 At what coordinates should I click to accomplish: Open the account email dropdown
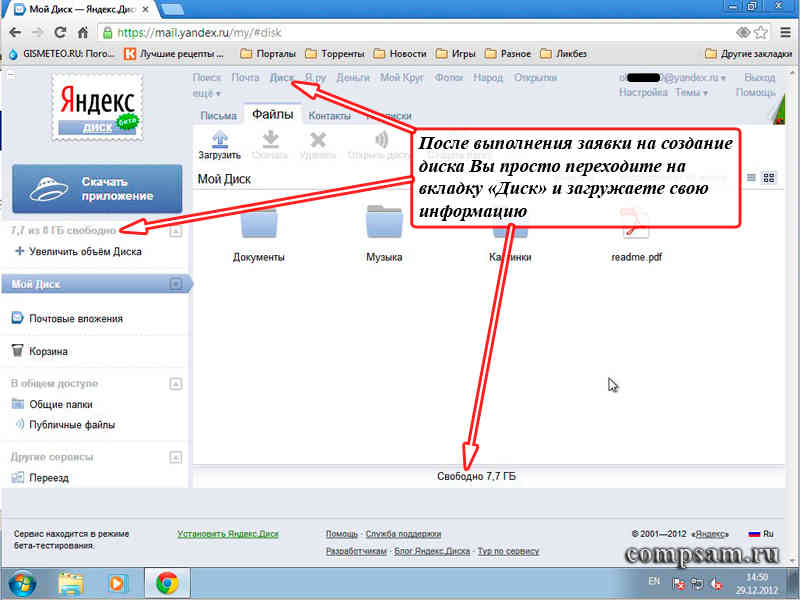[672, 78]
